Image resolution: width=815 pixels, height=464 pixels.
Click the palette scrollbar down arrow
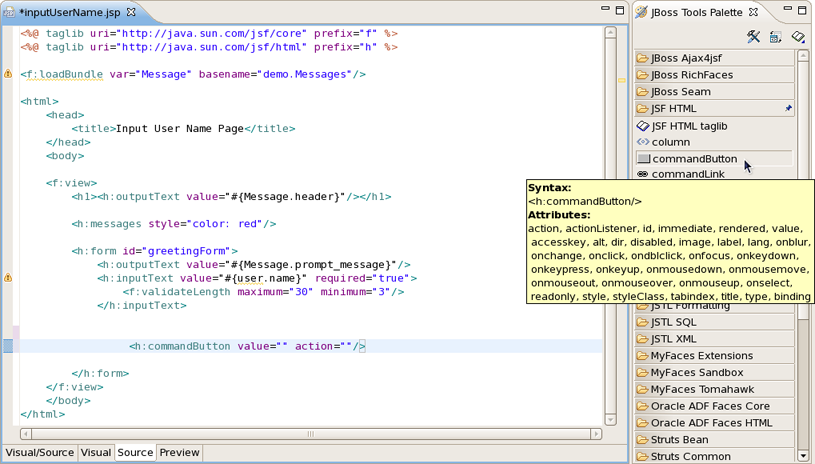coord(803,456)
